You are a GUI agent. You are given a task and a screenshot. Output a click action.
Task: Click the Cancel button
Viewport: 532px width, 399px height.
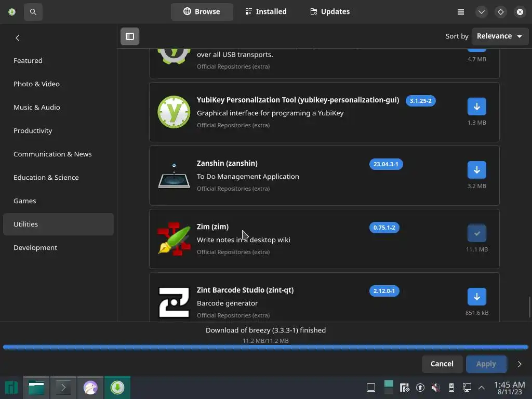(x=442, y=364)
